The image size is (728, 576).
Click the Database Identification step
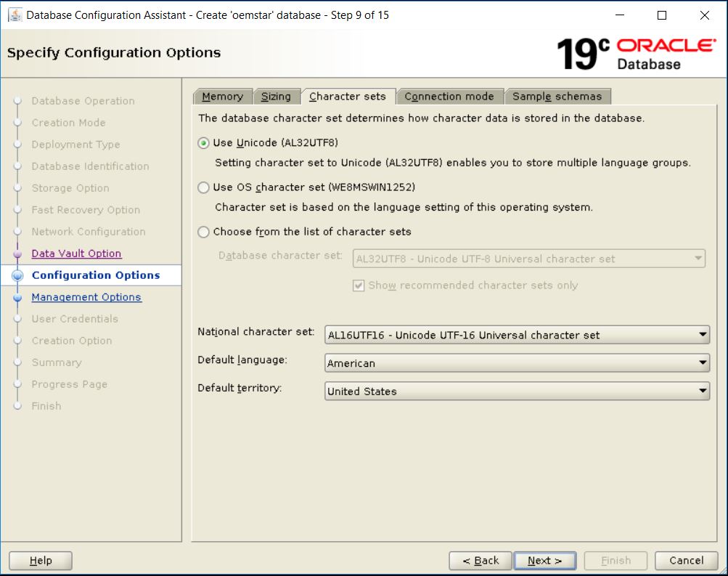[91, 166]
